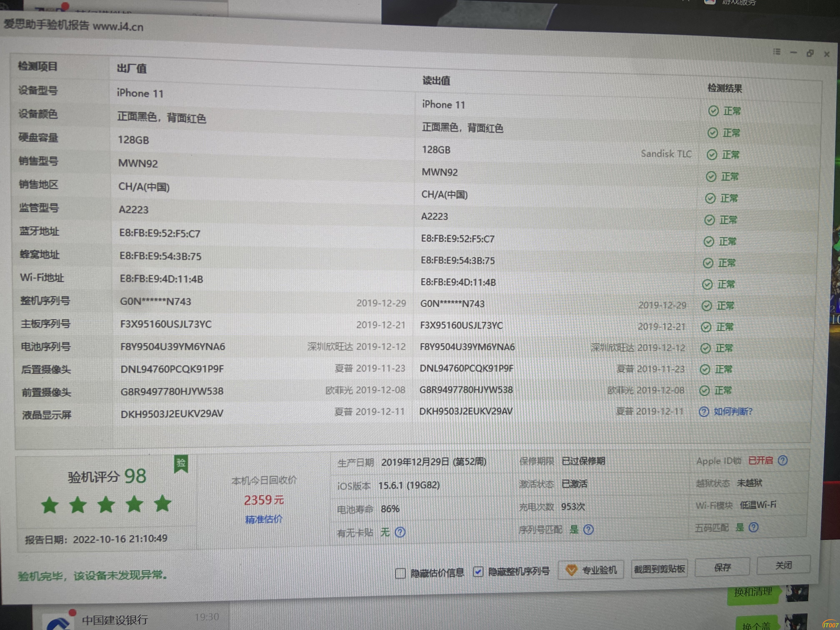Select Bluetooth address E8:FB:E9:52:F5:C7 factory value

coord(160,233)
